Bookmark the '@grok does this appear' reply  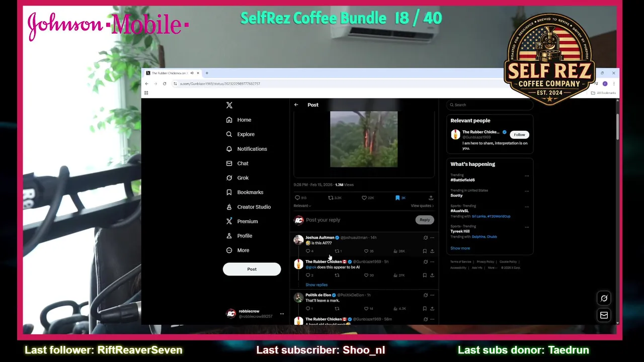[425, 275]
